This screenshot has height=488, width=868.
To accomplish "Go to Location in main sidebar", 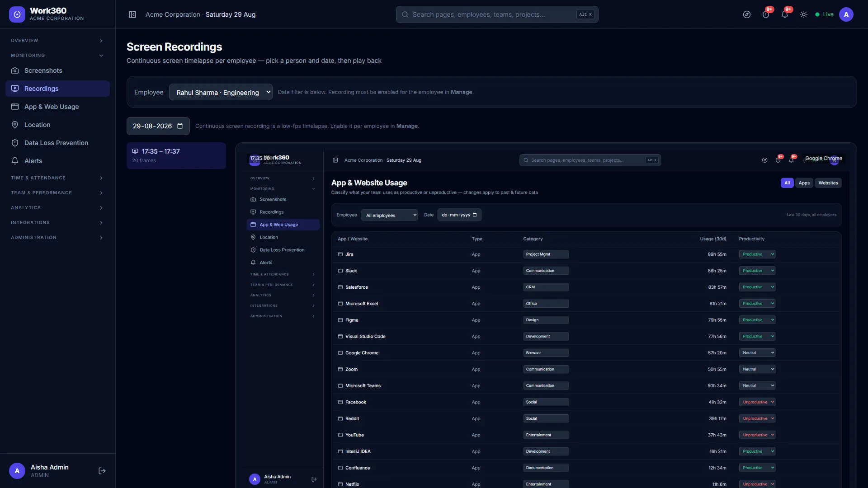I will [57, 125].
